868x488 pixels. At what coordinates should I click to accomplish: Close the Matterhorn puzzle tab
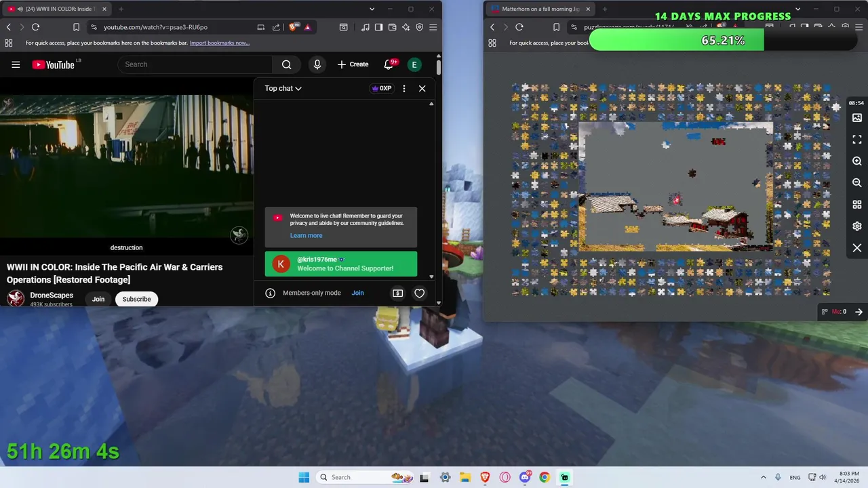(x=587, y=9)
